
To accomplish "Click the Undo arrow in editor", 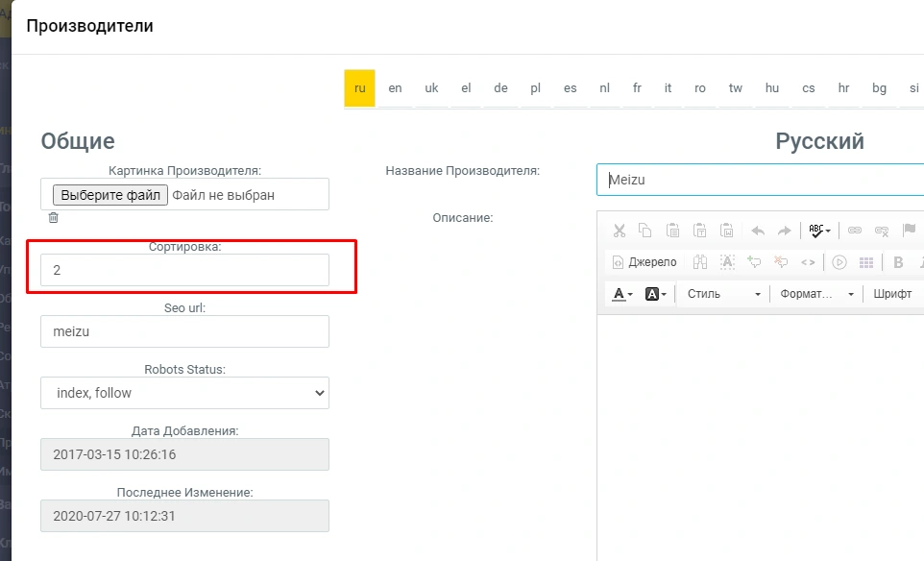I will coord(757,231).
